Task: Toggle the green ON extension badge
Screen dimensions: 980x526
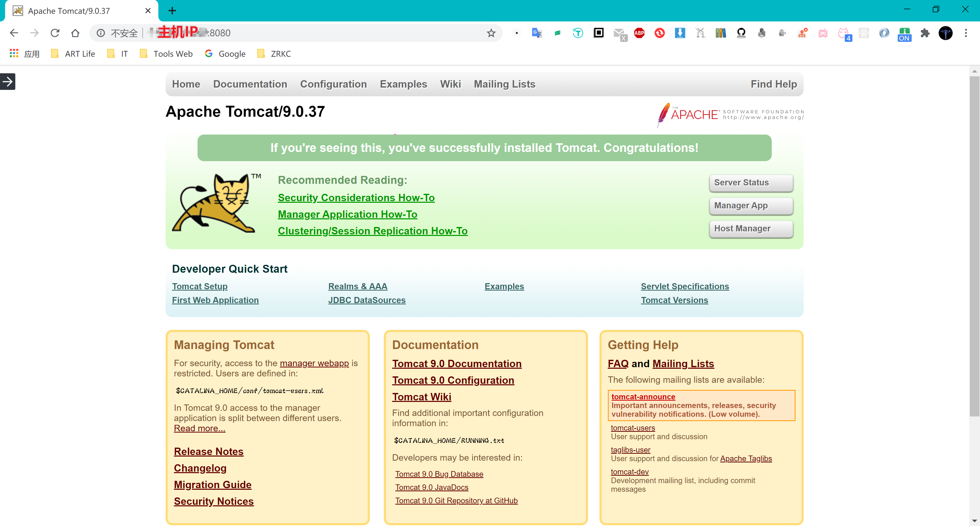Action: [x=904, y=34]
